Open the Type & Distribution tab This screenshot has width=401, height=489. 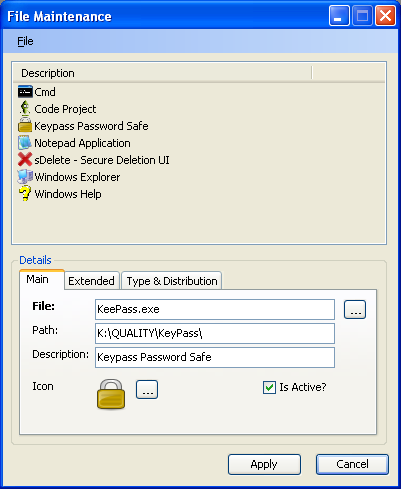pyautogui.click(x=172, y=281)
